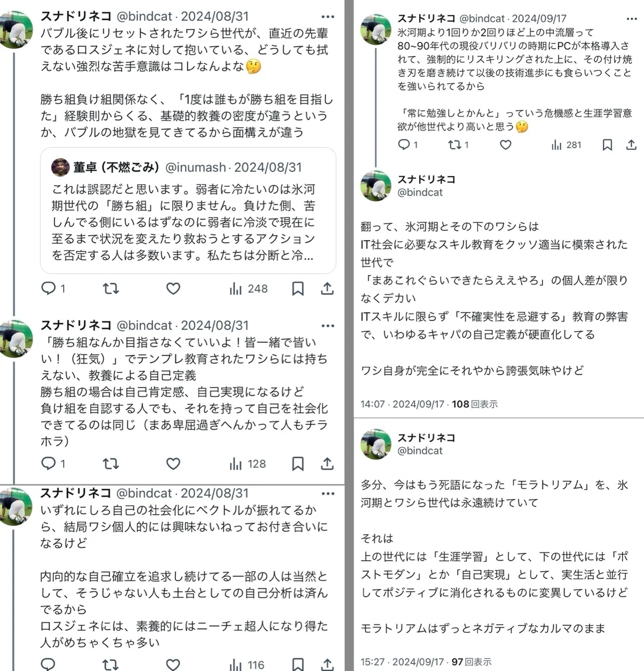Retweet the tweet with 248 views
This screenshot has width=644, height=671.
pos(111,288)
